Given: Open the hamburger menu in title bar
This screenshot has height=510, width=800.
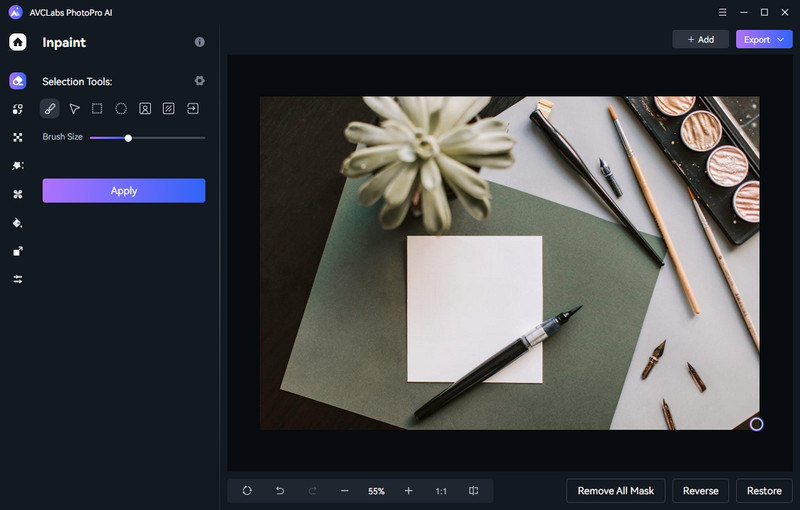Looking at the screenshot, I should point(722,12).
